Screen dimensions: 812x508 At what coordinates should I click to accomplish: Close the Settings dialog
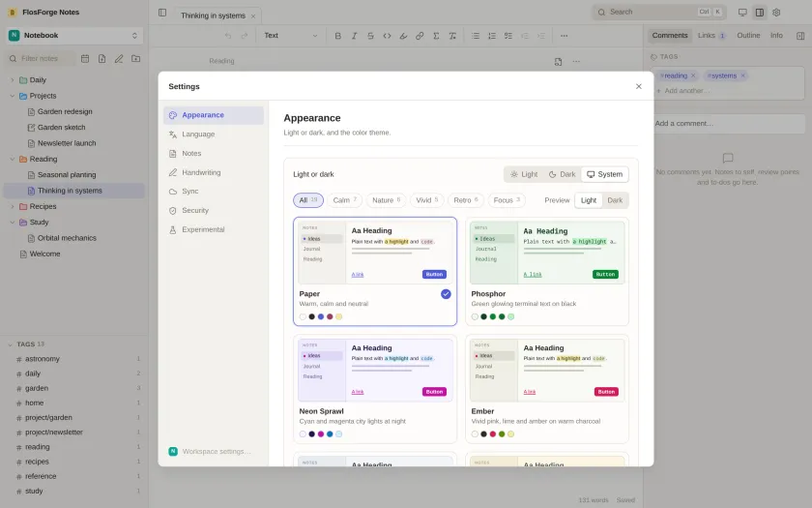[x=639, y=86]
